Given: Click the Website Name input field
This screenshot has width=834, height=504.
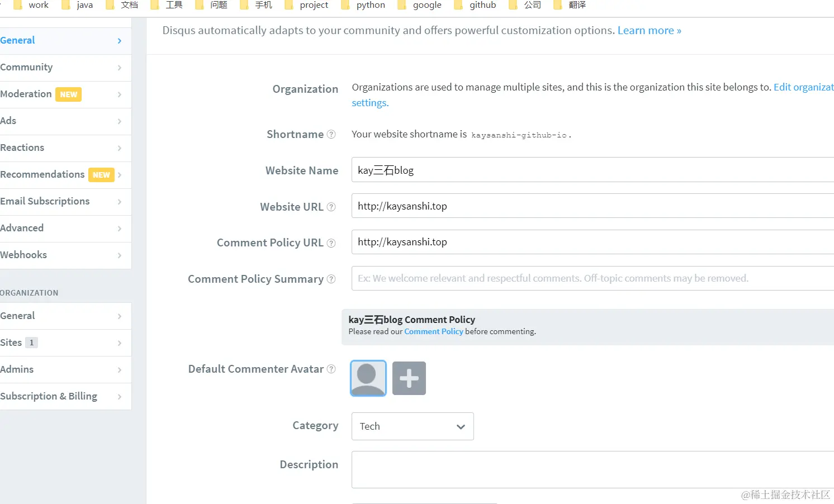Looking at the screenshot, I should pyautogui.click(x=593, y=170).
